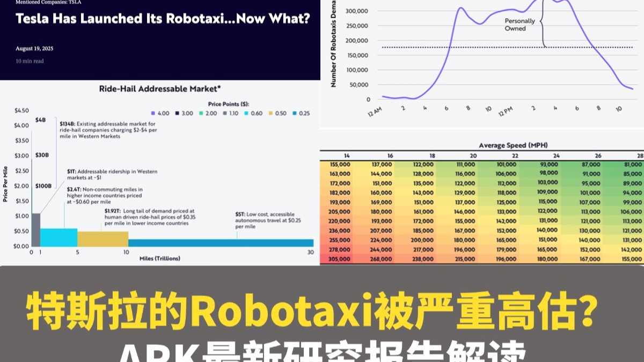Click the 'Average Speed (MPH)' table heading
The image size is (644, 362).
[513, 145]
